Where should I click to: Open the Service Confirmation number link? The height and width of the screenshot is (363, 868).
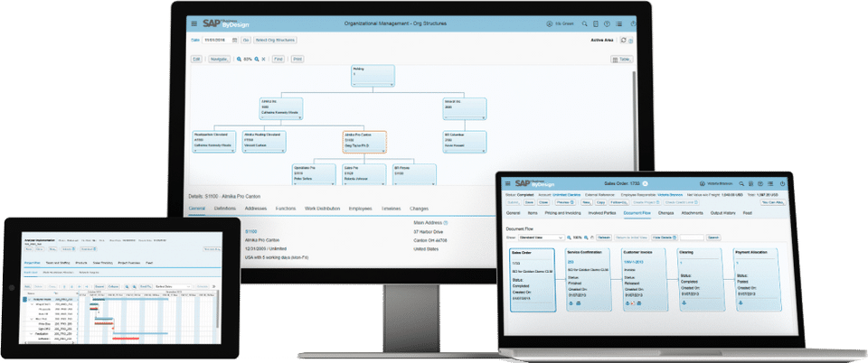571,262
